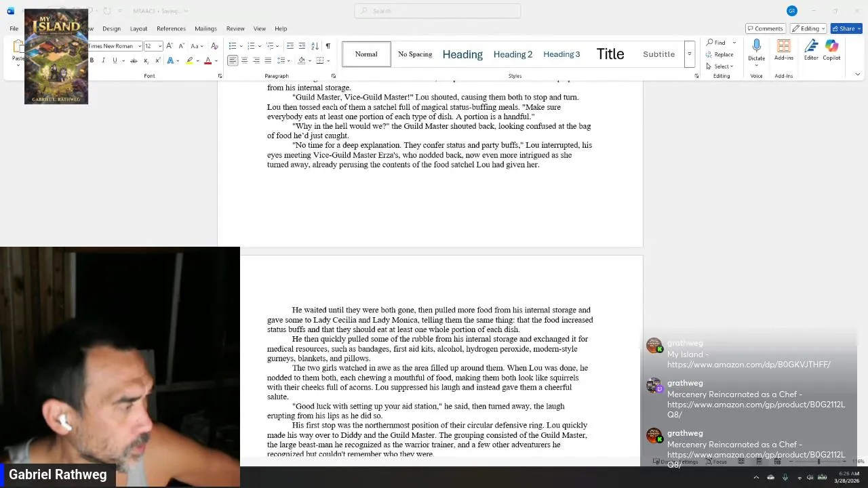Clear all formatting icon
The width and height of the screenshot is (868, 488).
click(214, 46)
